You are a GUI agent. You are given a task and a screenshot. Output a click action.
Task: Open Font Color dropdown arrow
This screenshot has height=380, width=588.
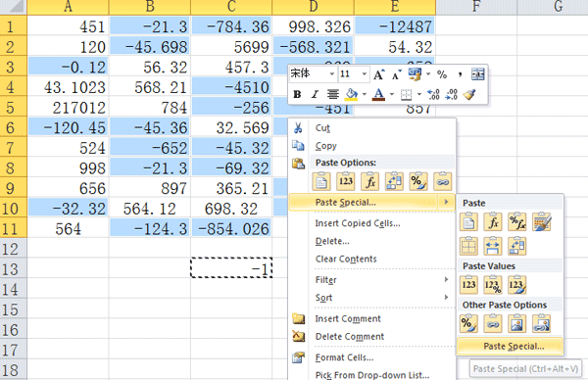point(391,94)
